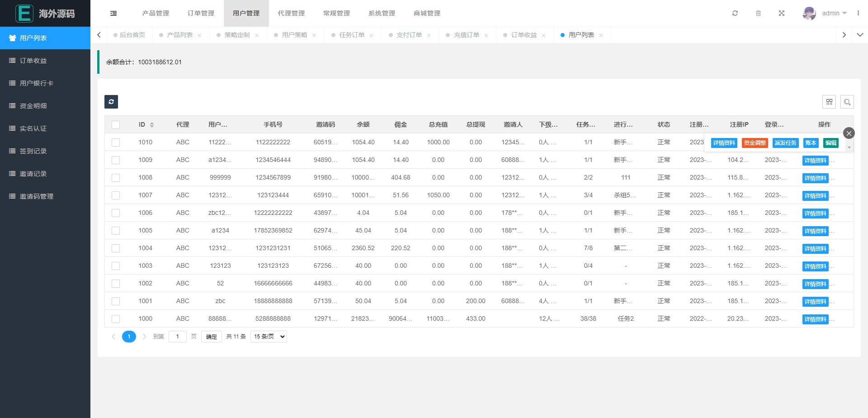
Task: Click the fullscreen icon in the header
Action: [x=782, y=13]
